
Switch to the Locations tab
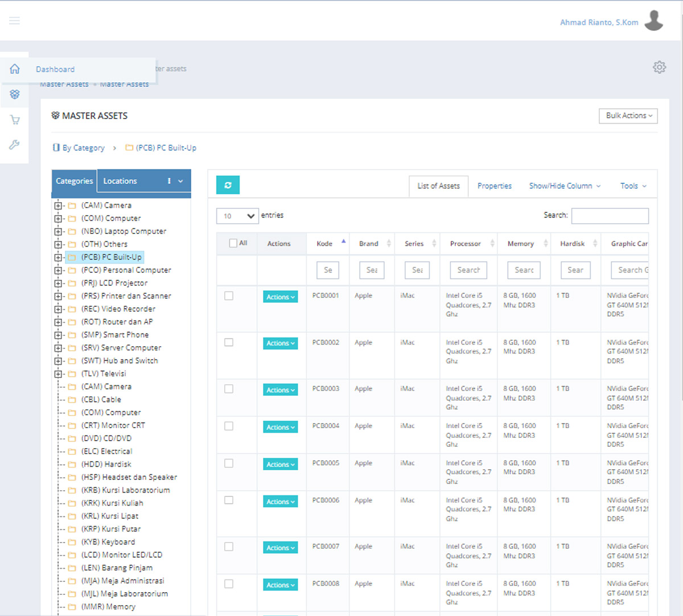[120, 181]
